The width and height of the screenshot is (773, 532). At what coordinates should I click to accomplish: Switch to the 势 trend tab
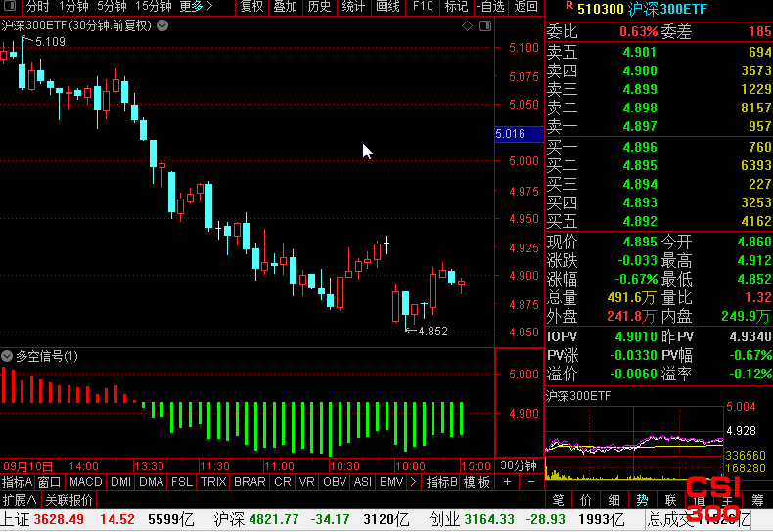(x=642, y=500)
